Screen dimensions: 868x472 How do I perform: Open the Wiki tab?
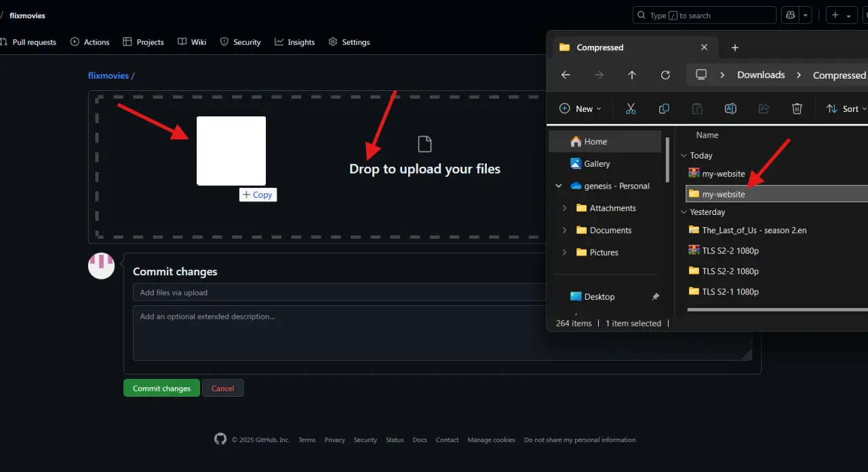click(192, 42)
